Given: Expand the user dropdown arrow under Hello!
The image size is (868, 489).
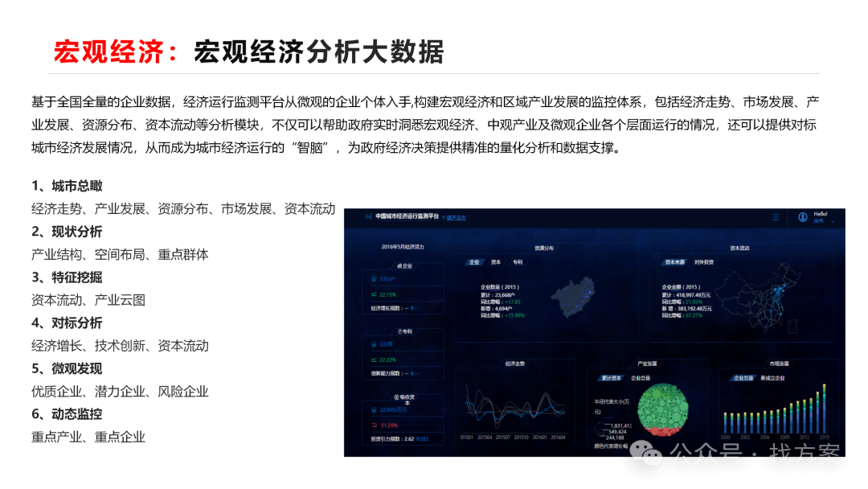Looking at the screenshot, I should 833,221.
